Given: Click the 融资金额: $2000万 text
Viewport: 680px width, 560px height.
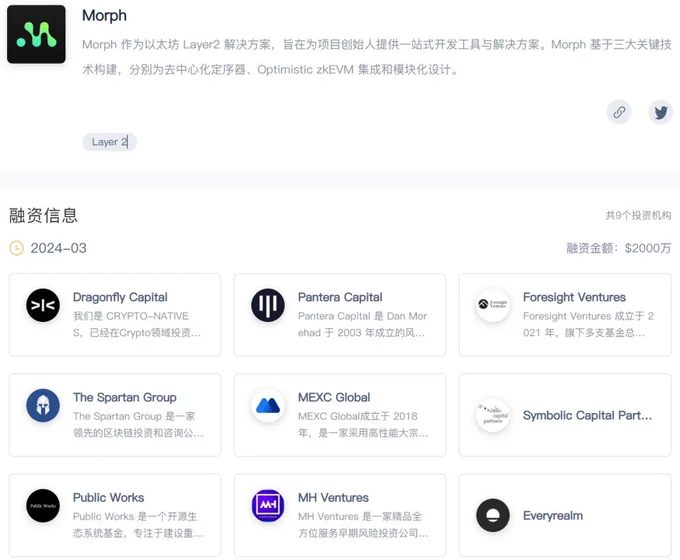Looking at the screenshot, I should click(x=619, y=248).
